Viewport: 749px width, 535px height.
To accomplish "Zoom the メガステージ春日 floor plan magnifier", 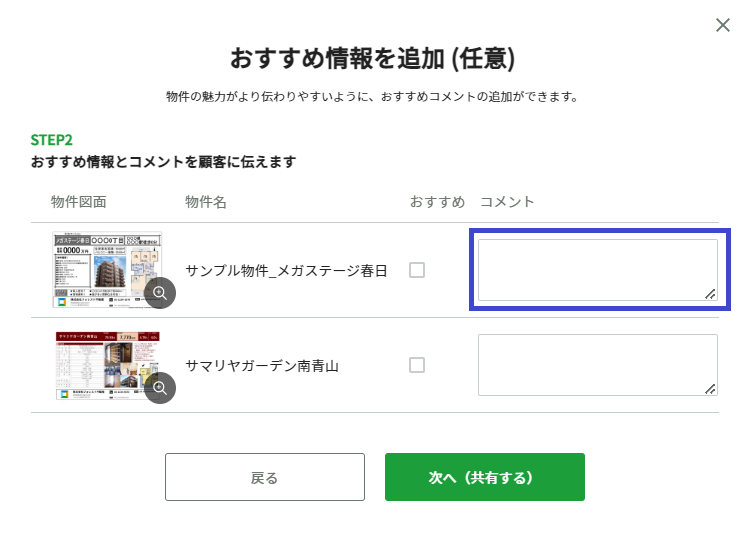I will (x=160, y=293).
